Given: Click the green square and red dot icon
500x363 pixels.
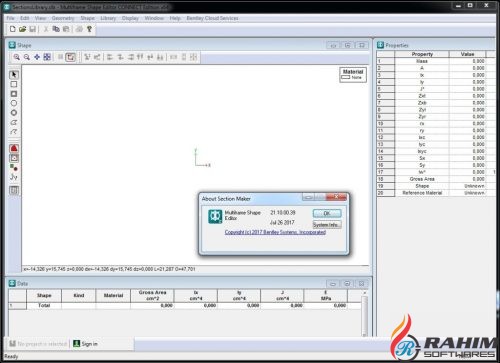Looking at the screenshot, I should (x=14, y=167).
